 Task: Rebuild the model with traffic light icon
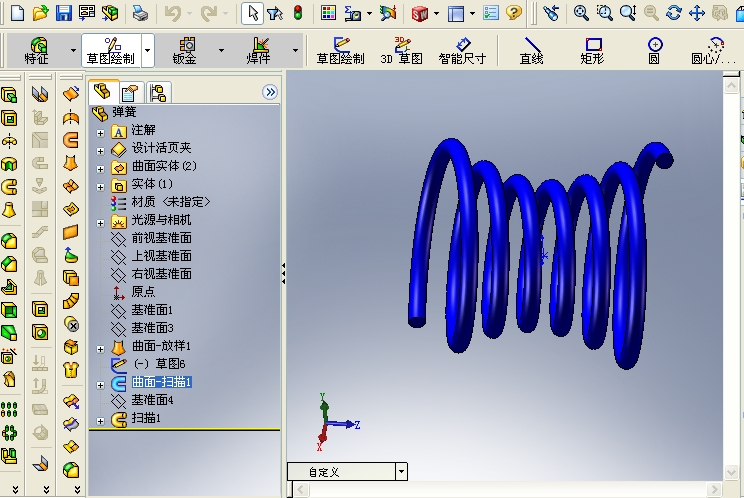pyautogui.click(x=298, y=13)
